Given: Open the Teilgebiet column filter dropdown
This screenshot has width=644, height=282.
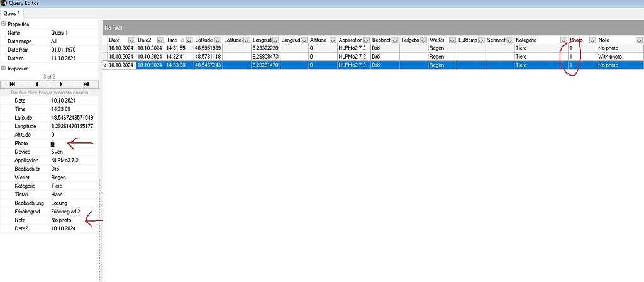Looking at the screenshot, I should (423, 40).
